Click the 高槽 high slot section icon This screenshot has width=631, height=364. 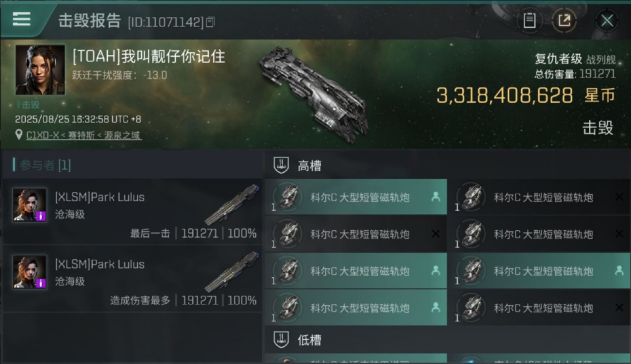[x=282, y=166]
